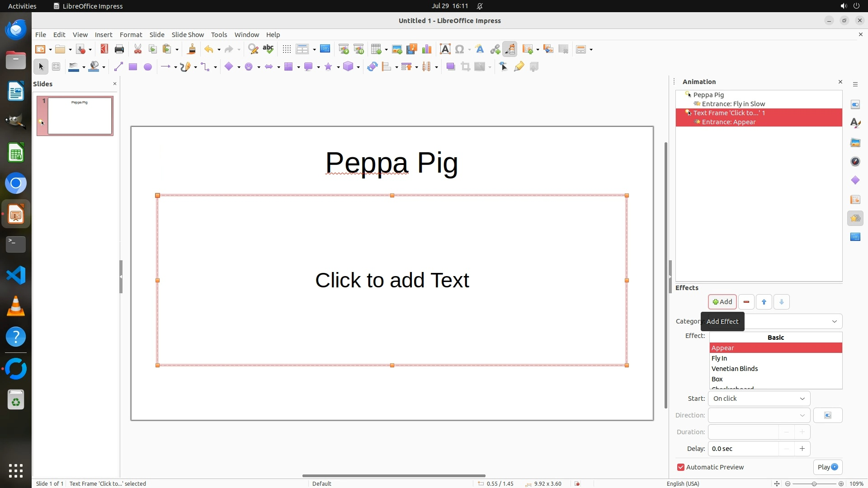Open Fontwork text insert icon

(x=480, y=49)
